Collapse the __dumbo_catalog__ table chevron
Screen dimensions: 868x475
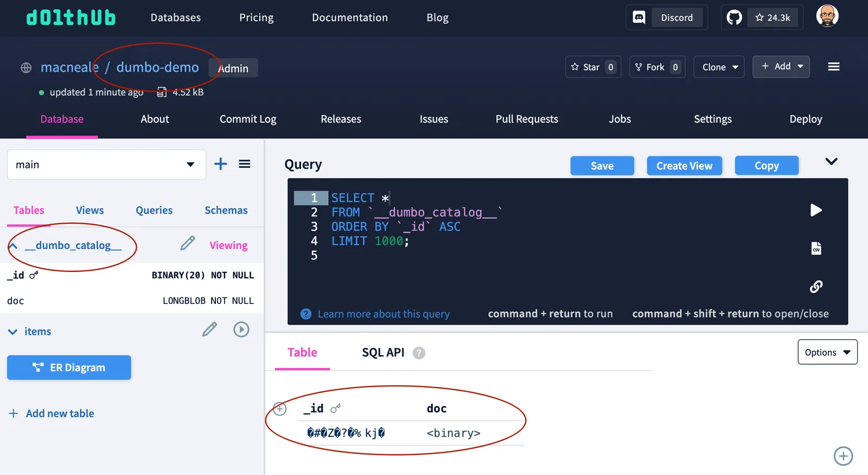[x=13, y=246]
